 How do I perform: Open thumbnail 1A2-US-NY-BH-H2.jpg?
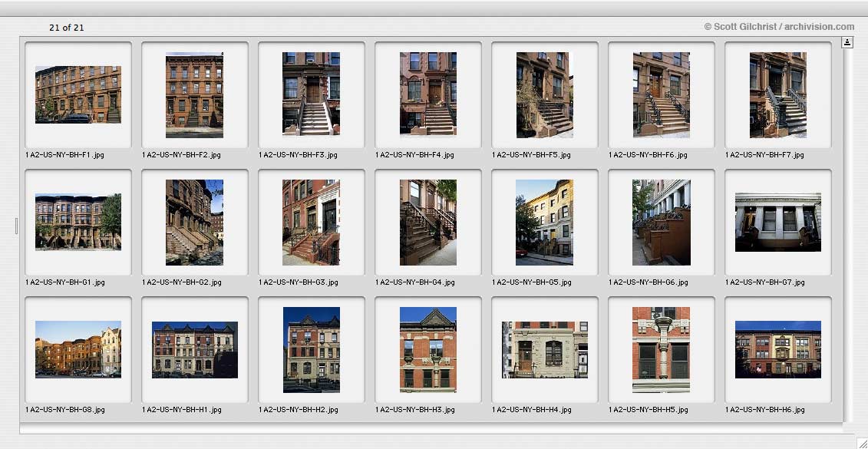[311, 349]
